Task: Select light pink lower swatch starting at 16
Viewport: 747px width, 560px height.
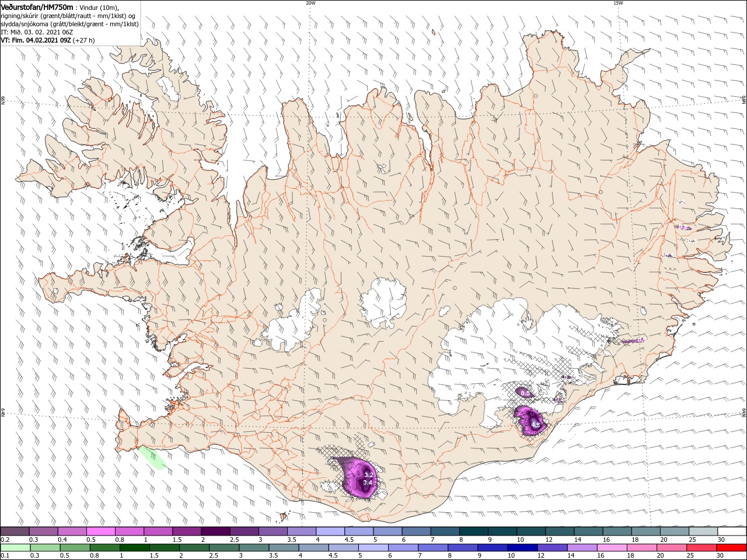Action: click(x=612, y=548)
